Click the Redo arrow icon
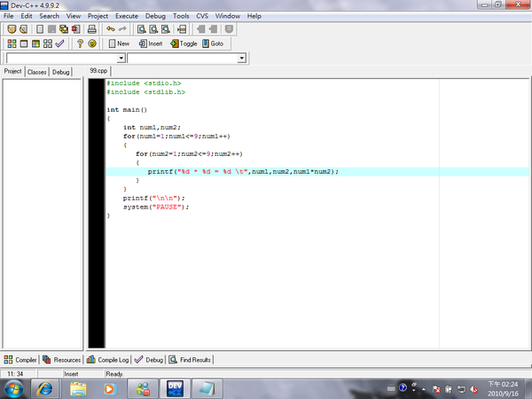 coord(122,29)
